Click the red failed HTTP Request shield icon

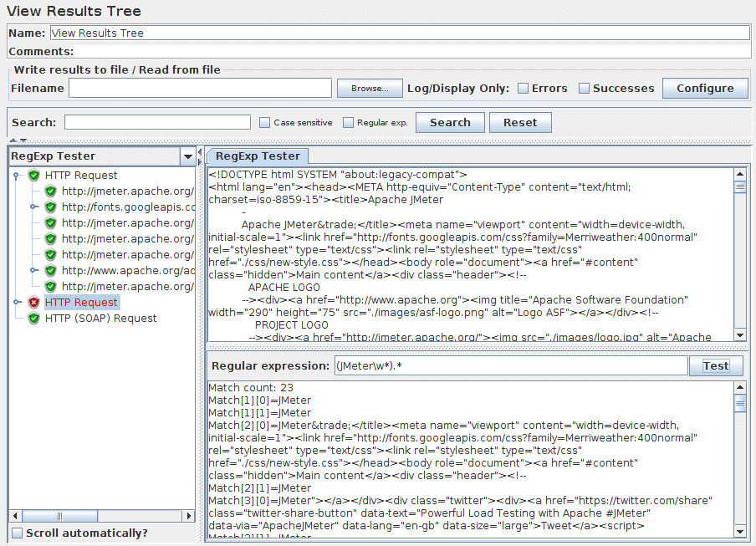[34, 302]
